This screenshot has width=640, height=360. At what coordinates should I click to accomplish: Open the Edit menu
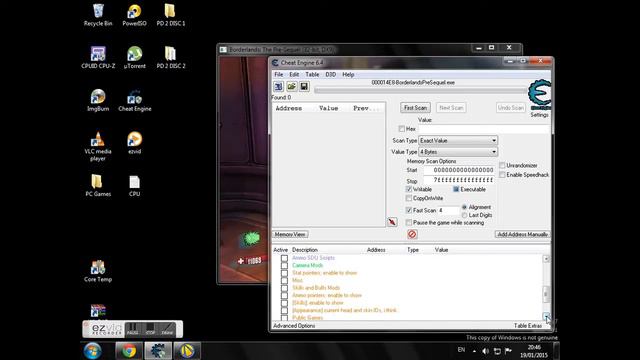pyautogui.click(x=294, y=75)
